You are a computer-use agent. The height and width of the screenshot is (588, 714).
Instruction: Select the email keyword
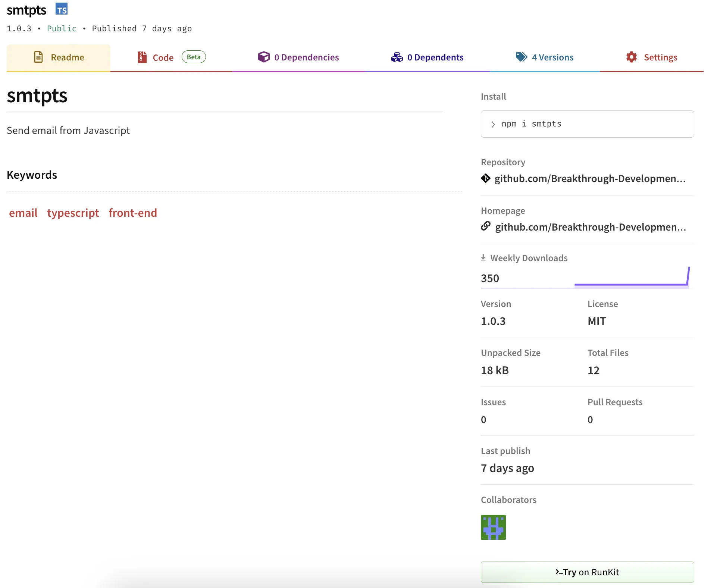[23, 213]
